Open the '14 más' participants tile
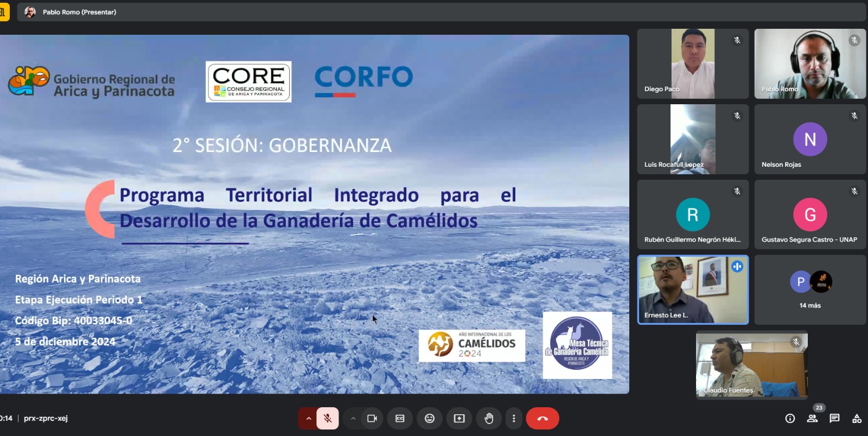This screenshot has width=868, height=436. point(810,290)
